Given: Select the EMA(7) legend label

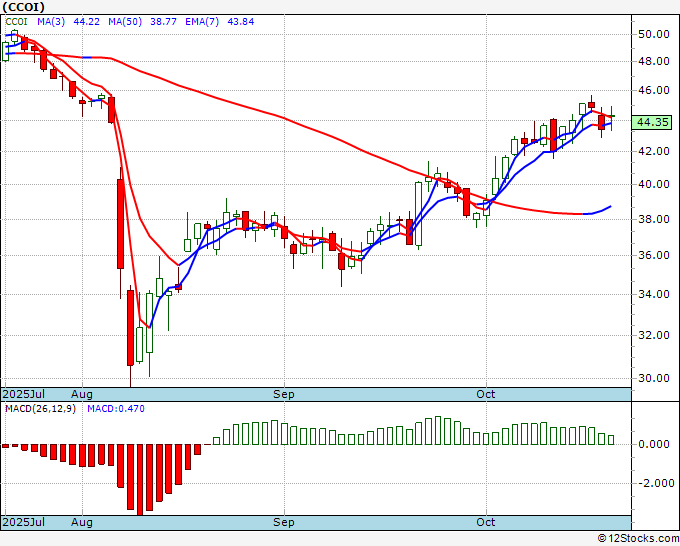Looking at the screenshot, I should coord(202,22).
